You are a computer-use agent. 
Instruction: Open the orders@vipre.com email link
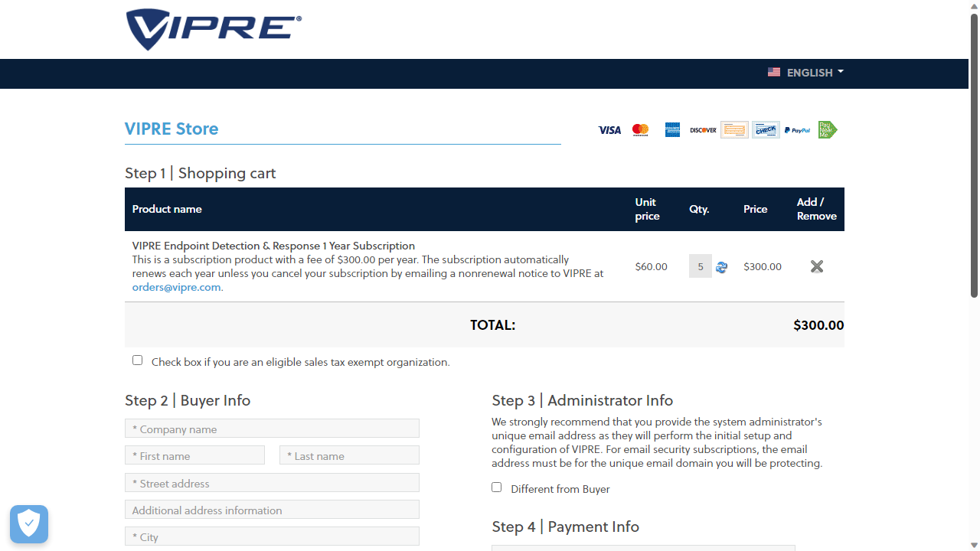click(x=176, y=288)
